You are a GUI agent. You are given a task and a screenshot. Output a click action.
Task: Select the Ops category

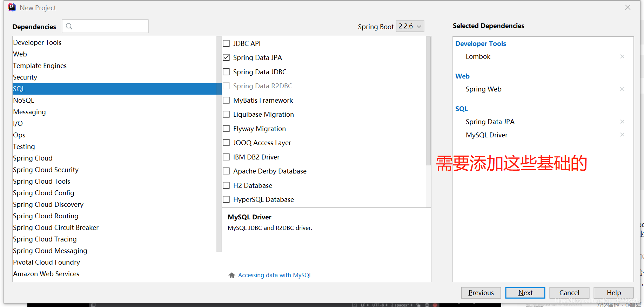[x=114, y=135]
